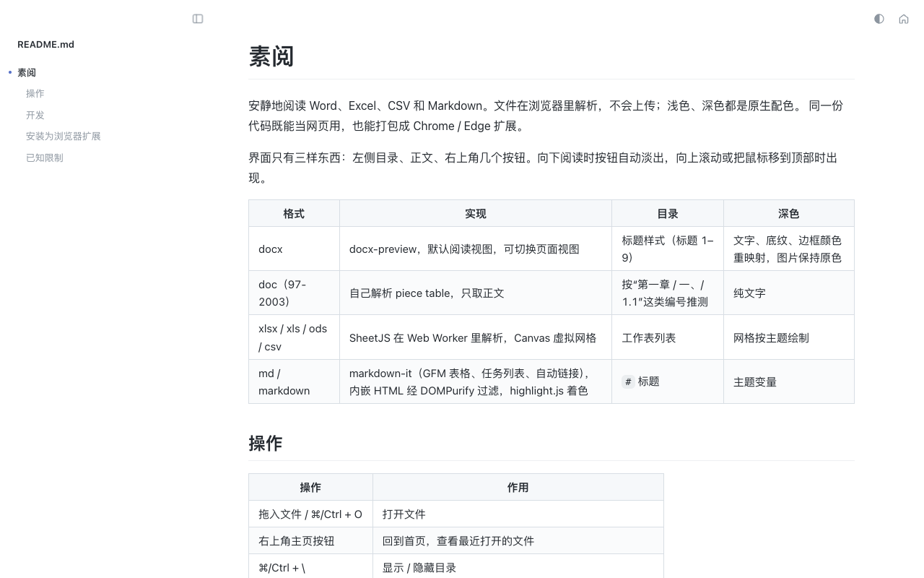Viewport: 924px width, 578px height.
Task: Click the 安静地阅读 intro paragraph
Action: [552, 116]
